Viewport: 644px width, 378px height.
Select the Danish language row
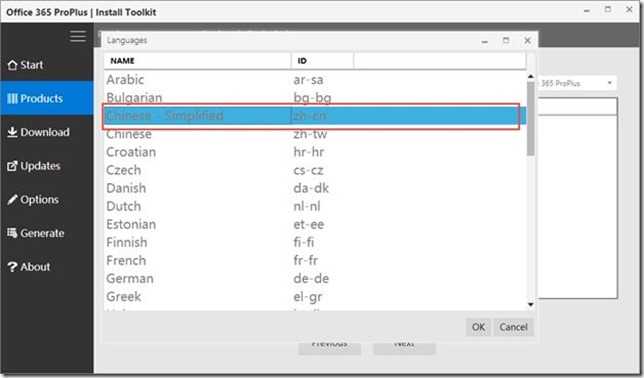tap(315, 188)
